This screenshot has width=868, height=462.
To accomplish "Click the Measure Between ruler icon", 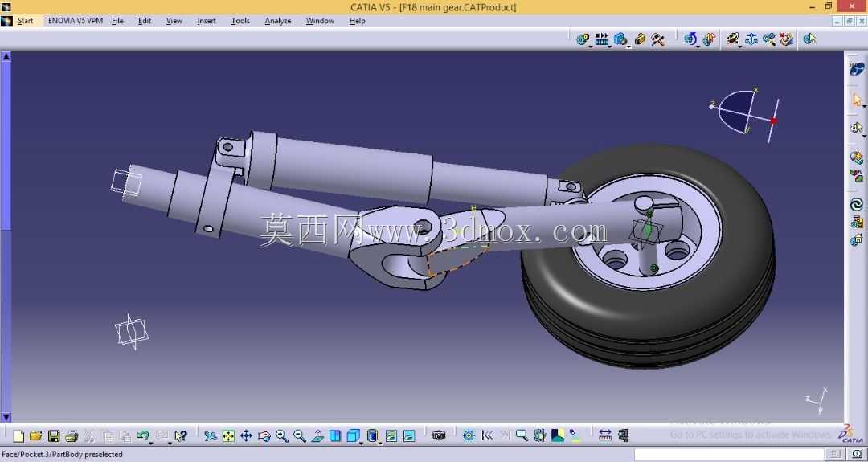I will point(605,435).
